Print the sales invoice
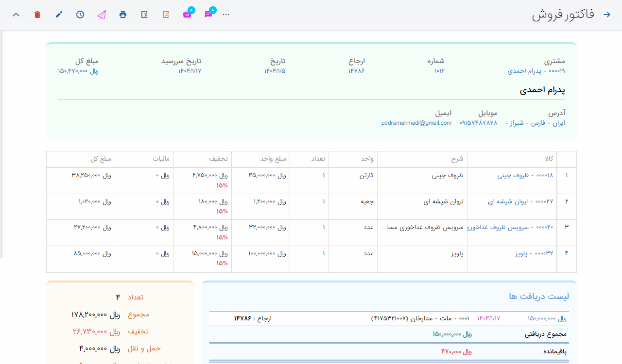Screen dimensions: 622x364 click(x=123, y=15)
